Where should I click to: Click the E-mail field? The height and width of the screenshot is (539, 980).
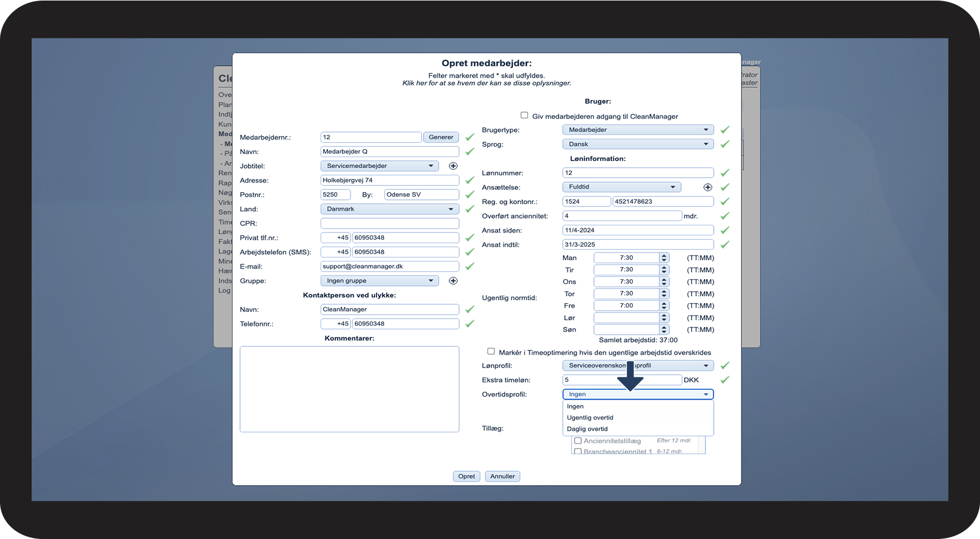coord(390,266)
